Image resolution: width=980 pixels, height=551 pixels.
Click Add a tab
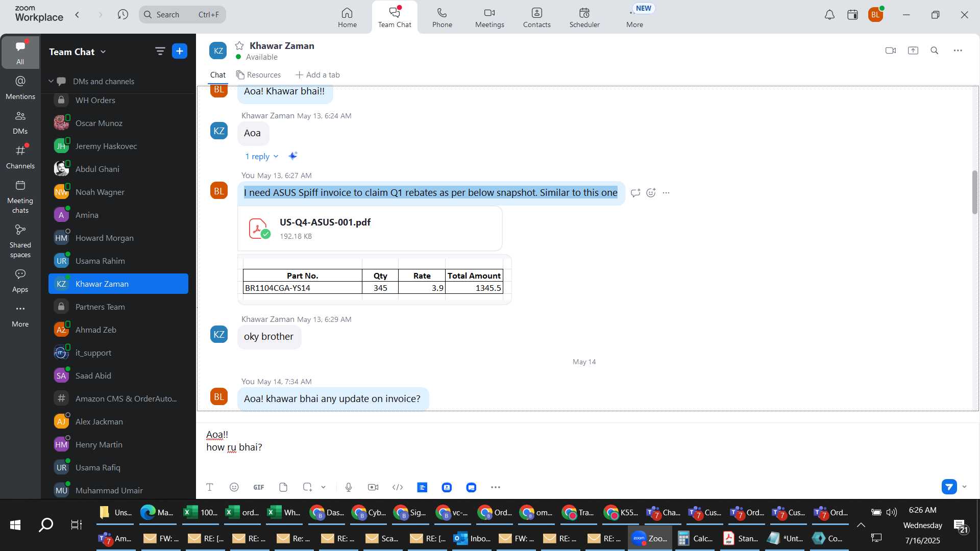pyautogui.click(x=317, y=75)
